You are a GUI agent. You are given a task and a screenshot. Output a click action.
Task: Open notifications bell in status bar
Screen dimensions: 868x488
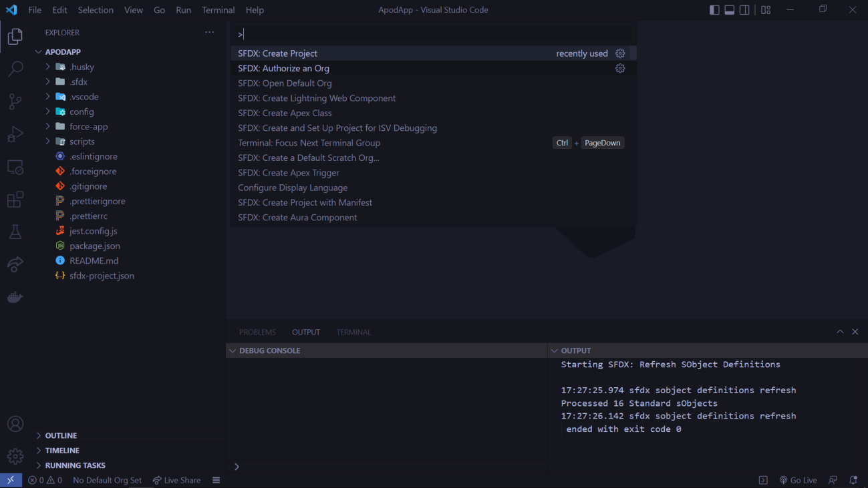click(853, 480)
